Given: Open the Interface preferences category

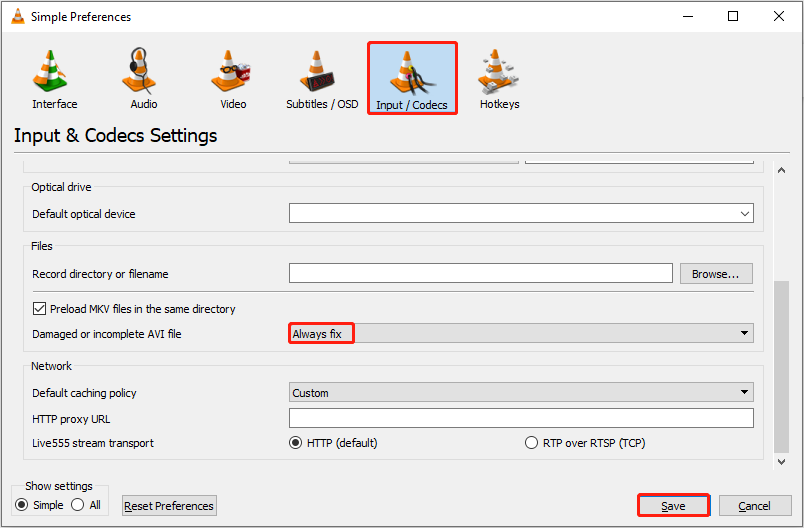Looking at the screenshot, I should 54,79.
